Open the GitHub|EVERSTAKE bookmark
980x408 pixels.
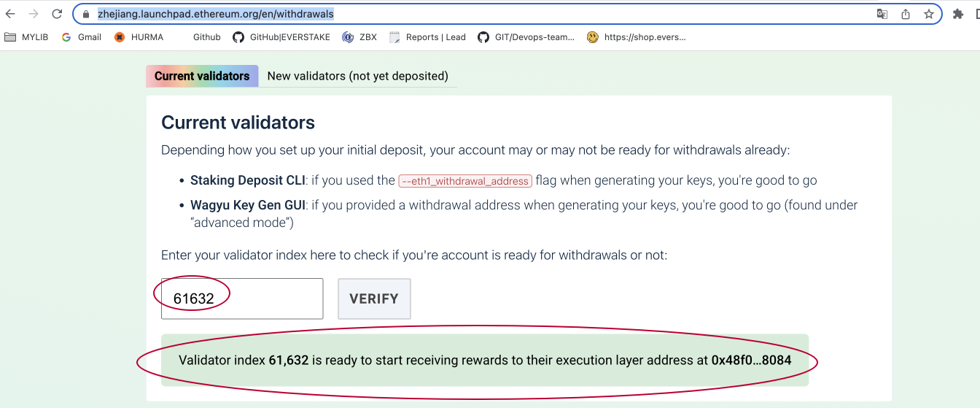click(281, 37)
